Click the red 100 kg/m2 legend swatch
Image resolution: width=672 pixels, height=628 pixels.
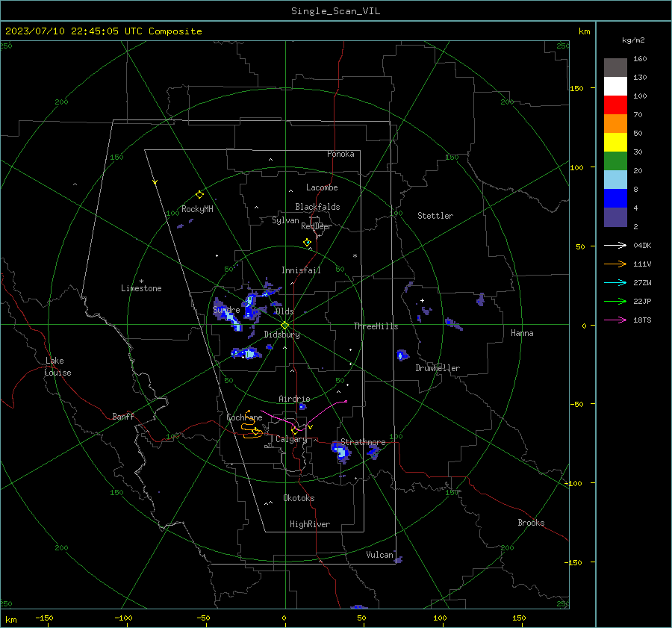[x=615, y=105]
